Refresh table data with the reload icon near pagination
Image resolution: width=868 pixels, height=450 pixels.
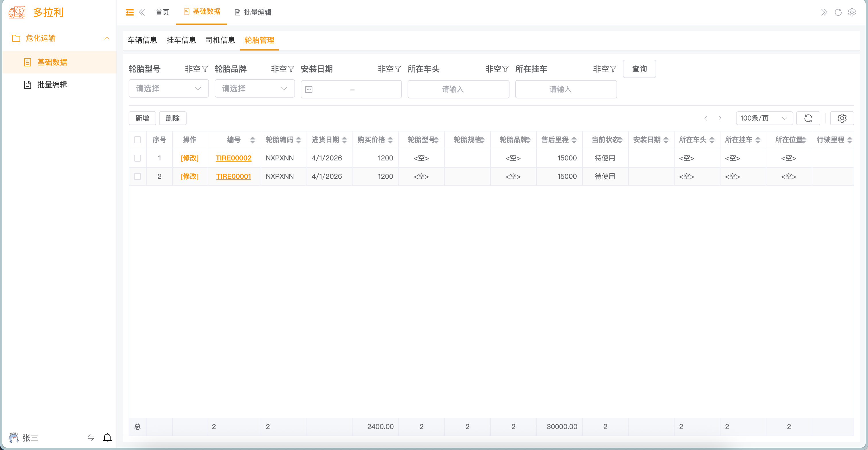pyautogui.click(x=808, y=118)
